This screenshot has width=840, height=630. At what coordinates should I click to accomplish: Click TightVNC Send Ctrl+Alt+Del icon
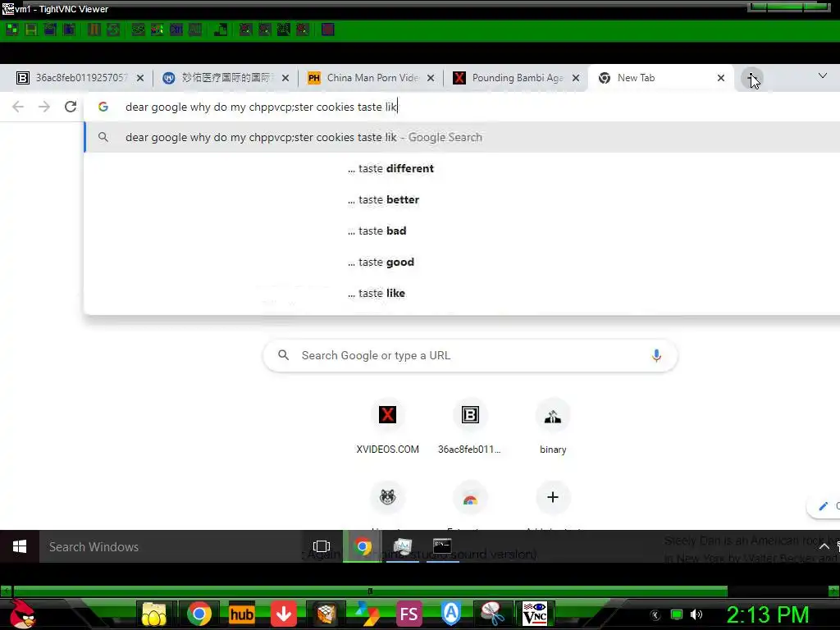point(138,30)
